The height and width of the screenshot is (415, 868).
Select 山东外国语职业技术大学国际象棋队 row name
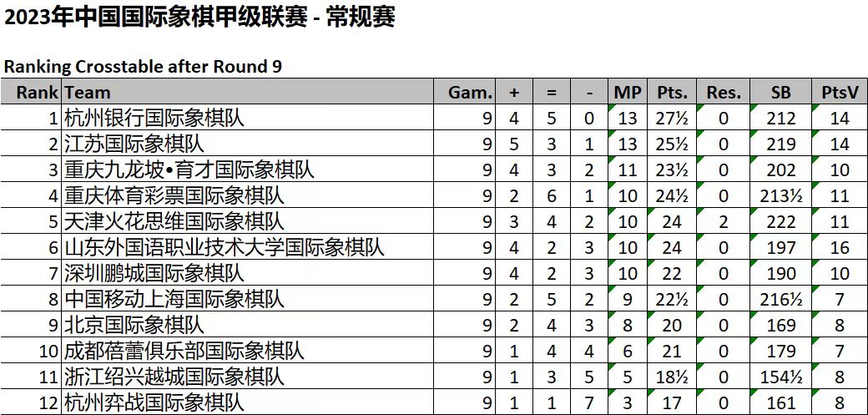tap(224, 247)
